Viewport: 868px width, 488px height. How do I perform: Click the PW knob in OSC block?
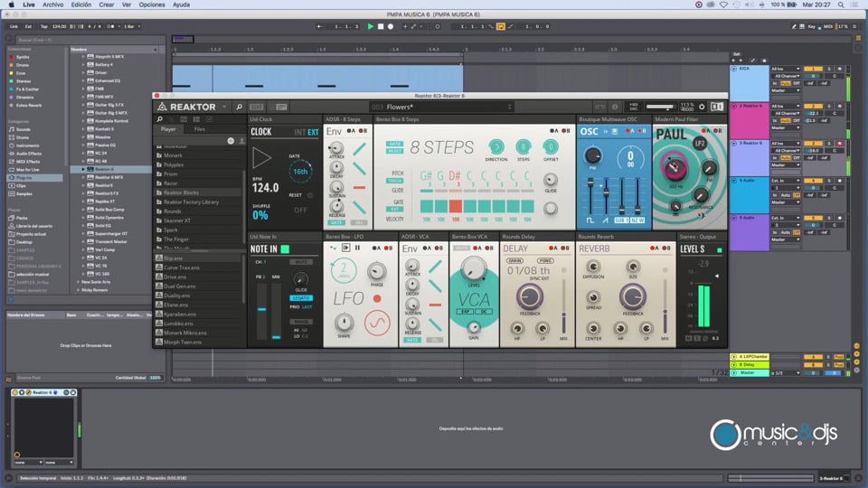point(592,155)
